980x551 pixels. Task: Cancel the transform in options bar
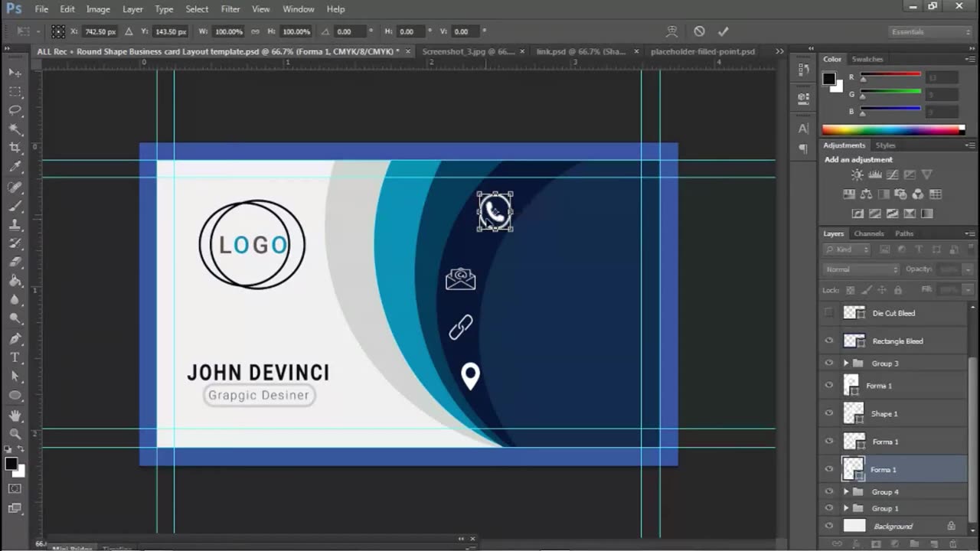699,31
